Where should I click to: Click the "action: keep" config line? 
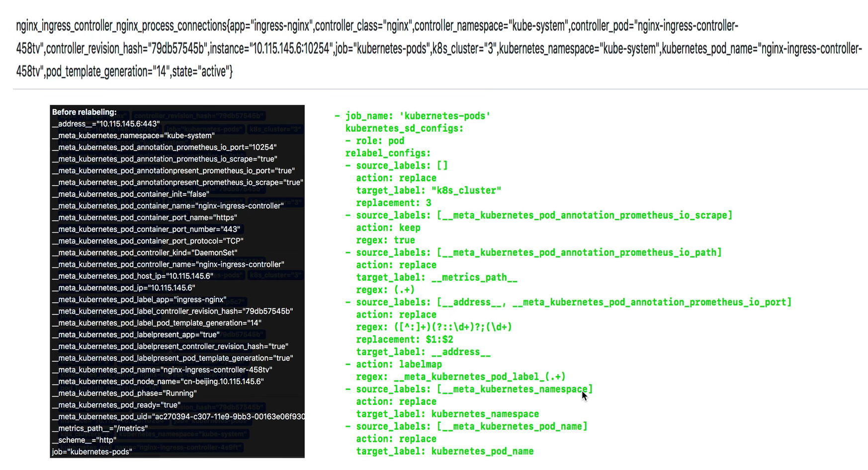click(388, 228)
